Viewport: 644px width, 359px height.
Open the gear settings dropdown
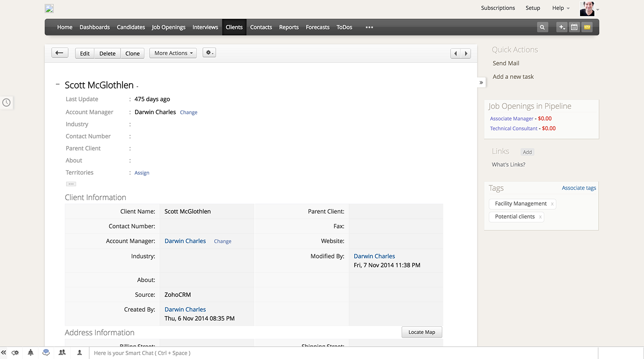click(x=209, y=53)
